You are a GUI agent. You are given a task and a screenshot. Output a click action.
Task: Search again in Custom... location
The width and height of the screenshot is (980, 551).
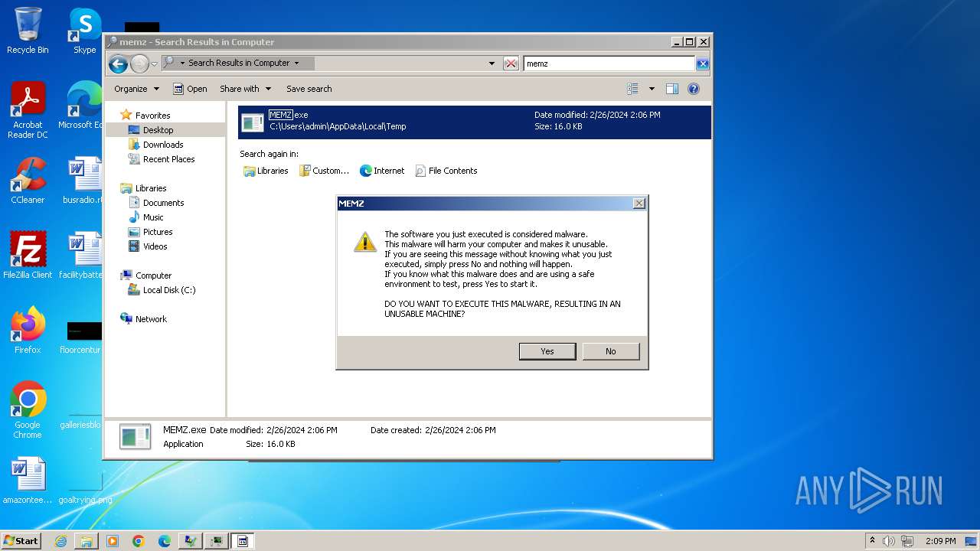[324, 171]
